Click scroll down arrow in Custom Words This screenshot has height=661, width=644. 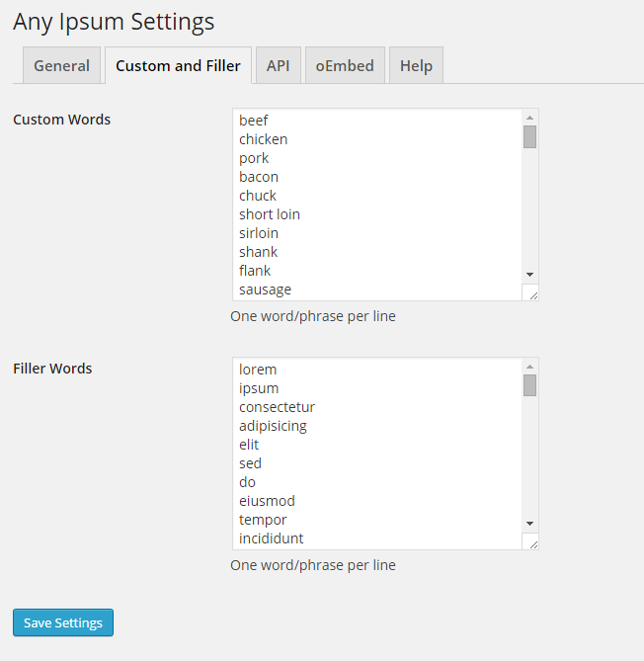point(530,274)
